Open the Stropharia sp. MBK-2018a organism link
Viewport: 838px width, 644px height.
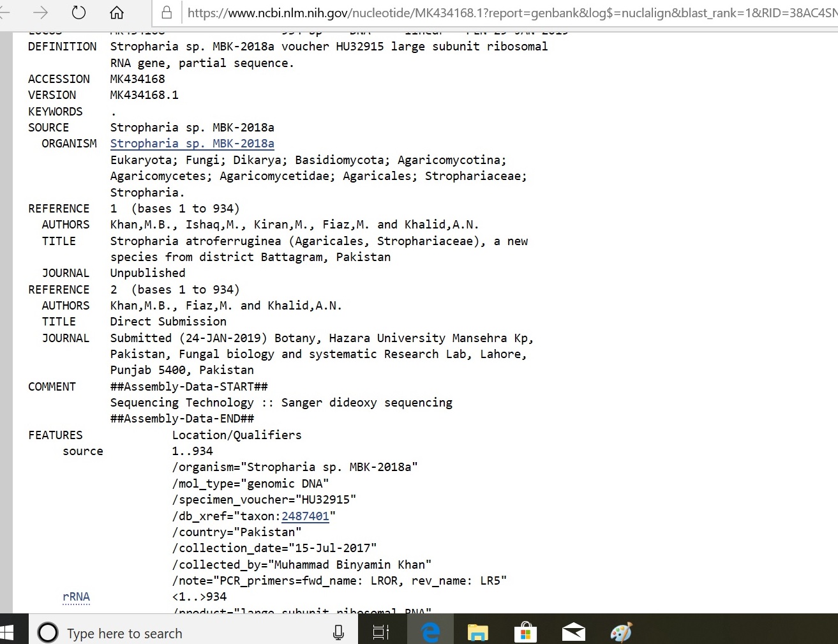click(192, 144)
